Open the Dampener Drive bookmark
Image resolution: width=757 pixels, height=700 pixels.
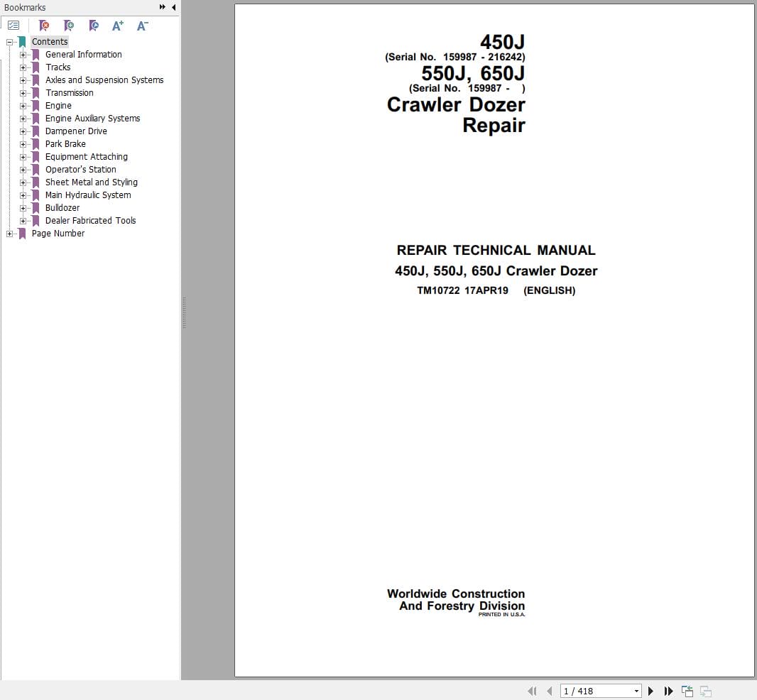click(x=76, y=131)
